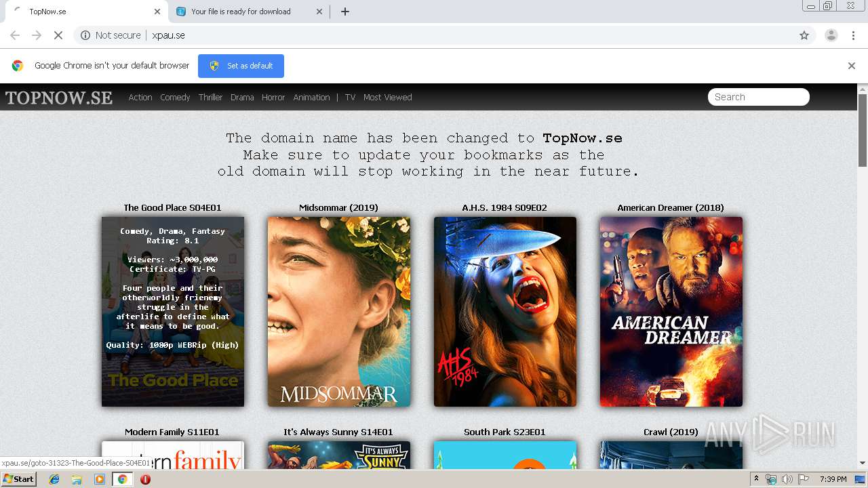
Task: Set Chrome as default browser
Action: point(241,66)
